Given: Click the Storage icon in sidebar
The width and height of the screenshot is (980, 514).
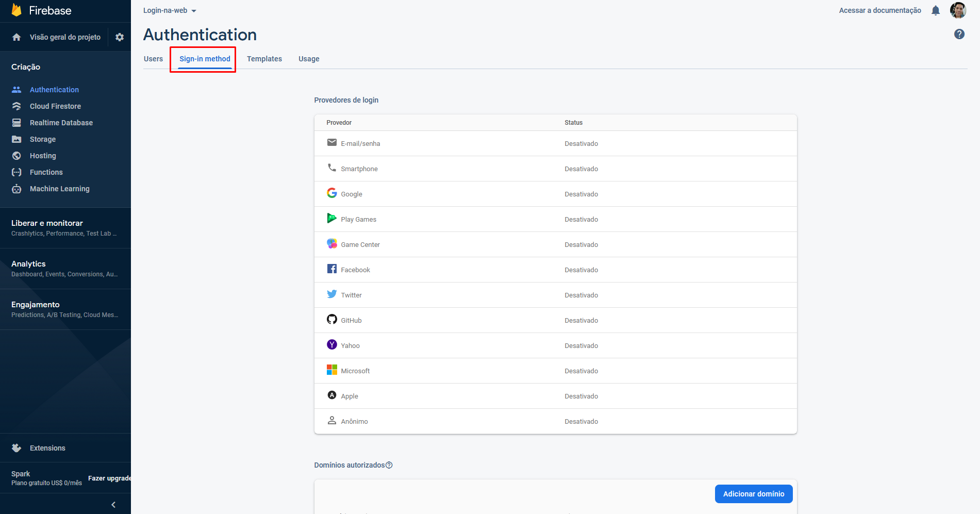Looking at the screenshot, I should click(x=16, y=139).
